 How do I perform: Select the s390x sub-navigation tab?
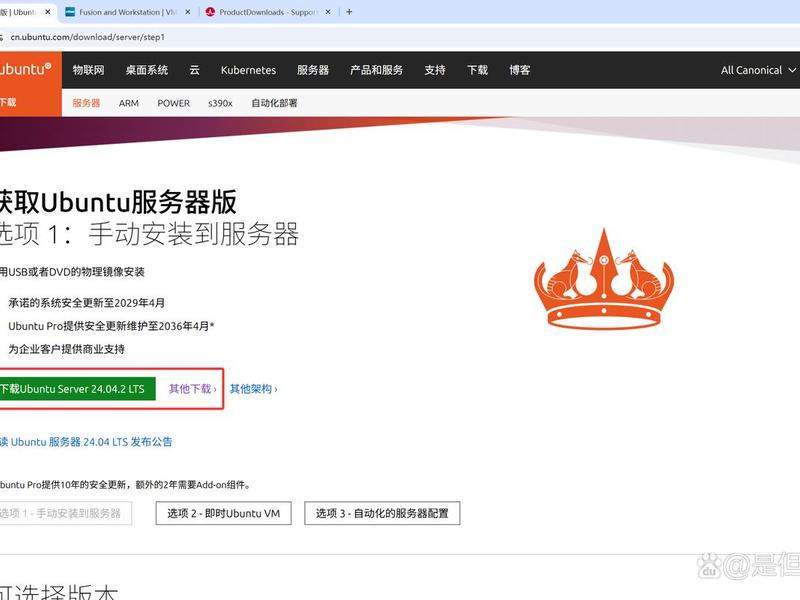point(220,103)
